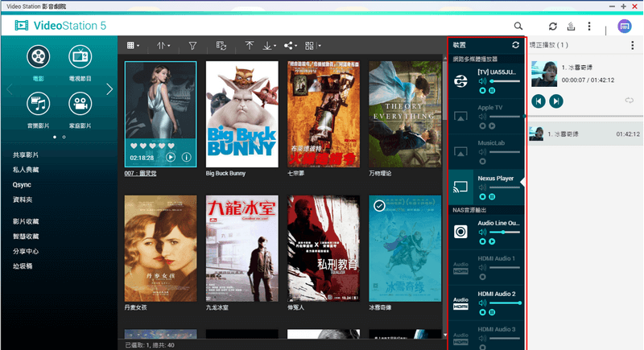The image size is (644, 350).
Task: Mute the Audio Line Out speaker
Action: click(482, 233)
